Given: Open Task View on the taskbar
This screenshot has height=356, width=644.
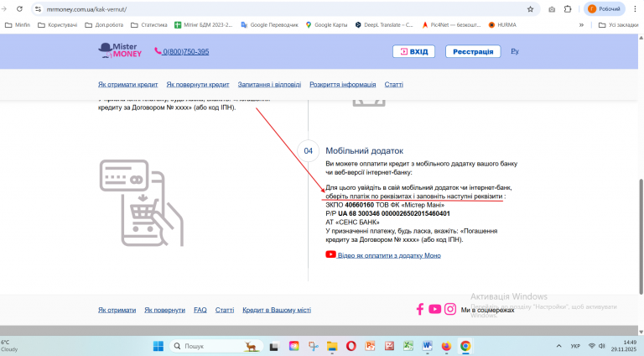Looking at the screenshot, I should pyautogui.click(x=274, y=347).
